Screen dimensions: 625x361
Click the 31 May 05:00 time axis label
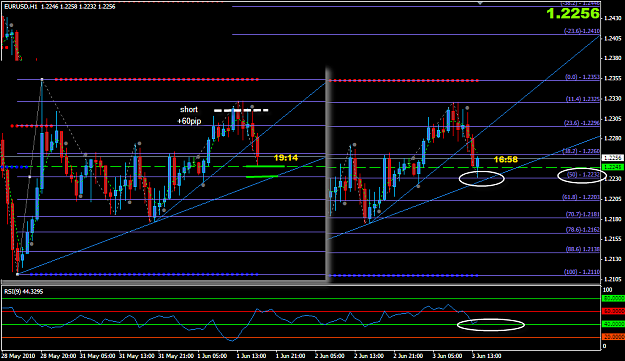click(x=98, y=356)
